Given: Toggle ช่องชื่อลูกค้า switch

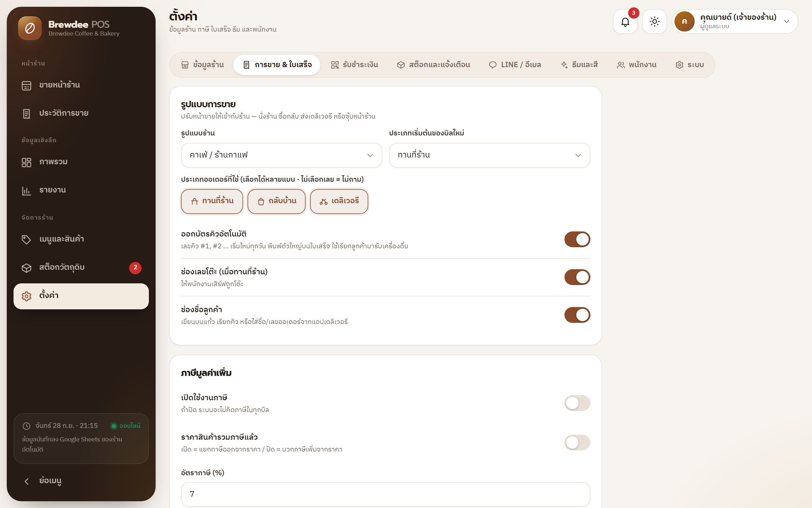Looking at the screenshot, I should click(577, 315).
